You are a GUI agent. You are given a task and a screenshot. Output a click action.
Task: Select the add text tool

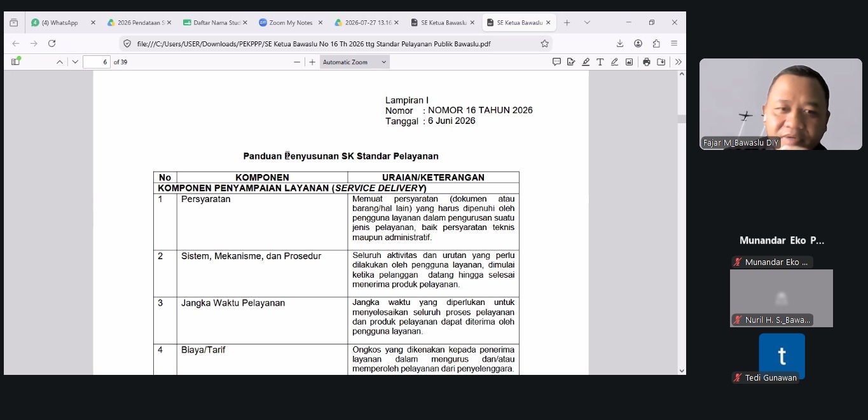click(x=600, y=62)
